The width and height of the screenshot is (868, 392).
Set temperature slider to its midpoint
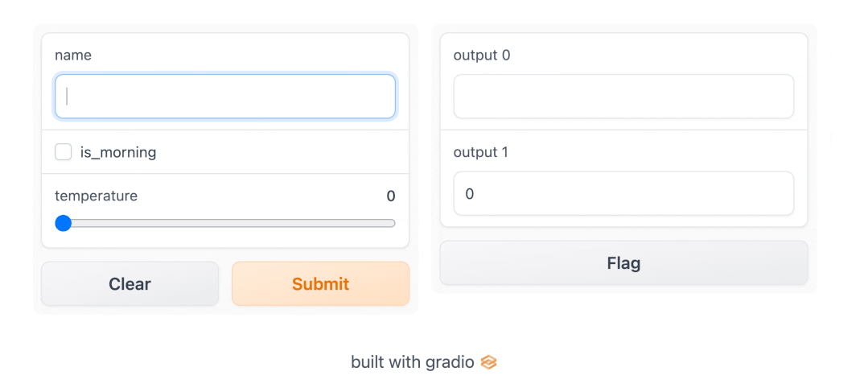point(225,223)
